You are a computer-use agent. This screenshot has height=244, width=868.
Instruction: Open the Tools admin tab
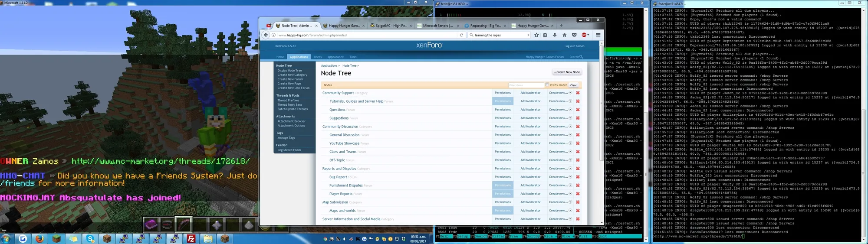pos(353,57)
